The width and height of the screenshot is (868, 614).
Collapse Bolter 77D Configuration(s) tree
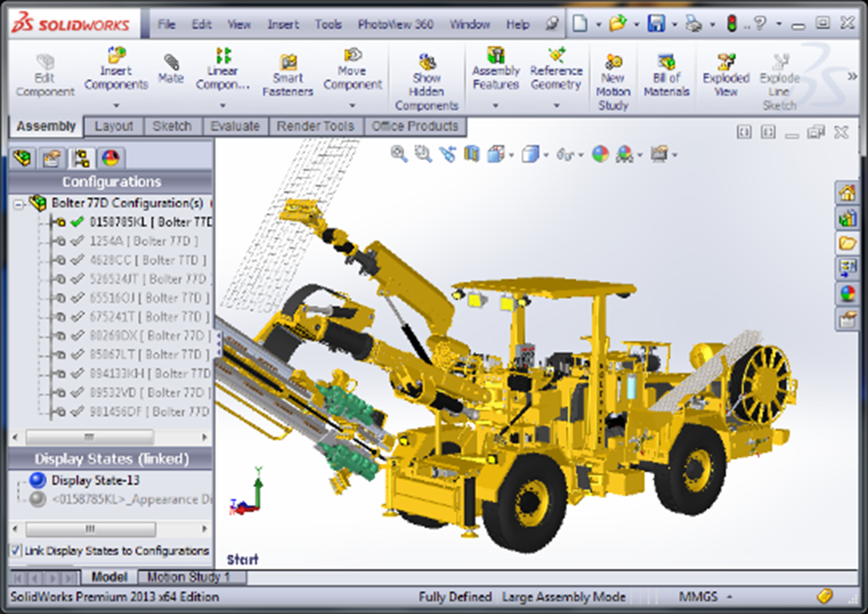[19, 204]
